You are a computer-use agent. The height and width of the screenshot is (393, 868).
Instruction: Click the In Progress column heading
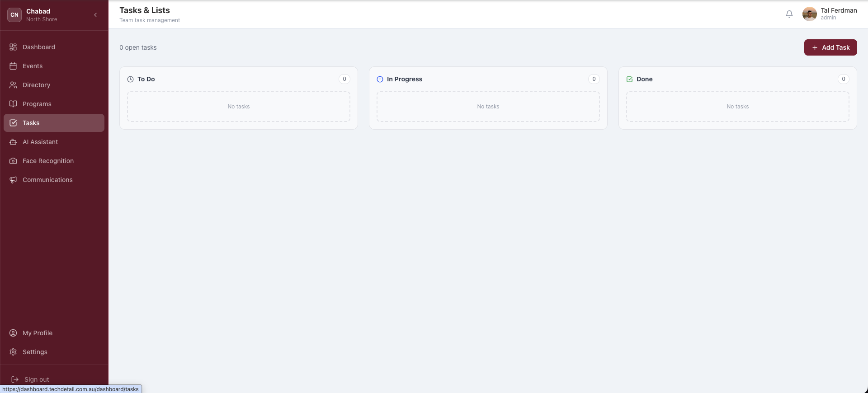pyautogui.click(x=405, y=79)
